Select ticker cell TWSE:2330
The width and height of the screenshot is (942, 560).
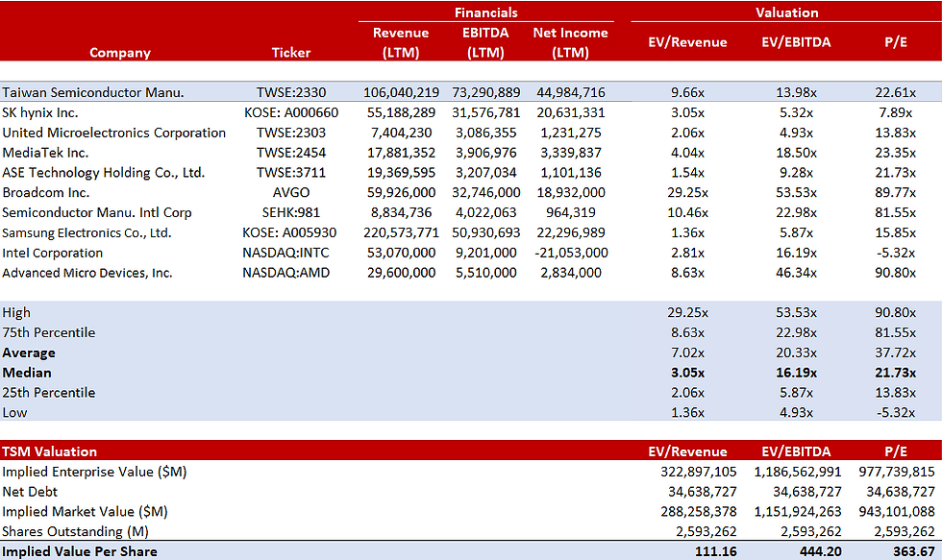[290, 92]
